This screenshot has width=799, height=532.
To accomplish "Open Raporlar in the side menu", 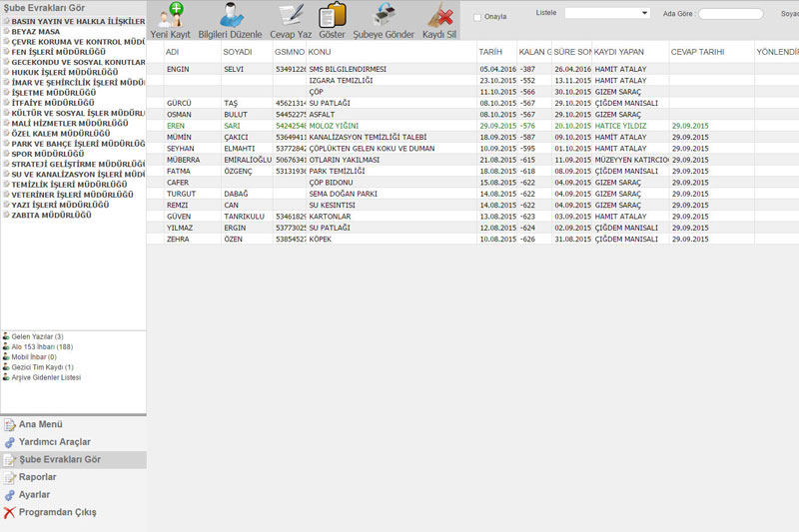I will click(37, 477).
